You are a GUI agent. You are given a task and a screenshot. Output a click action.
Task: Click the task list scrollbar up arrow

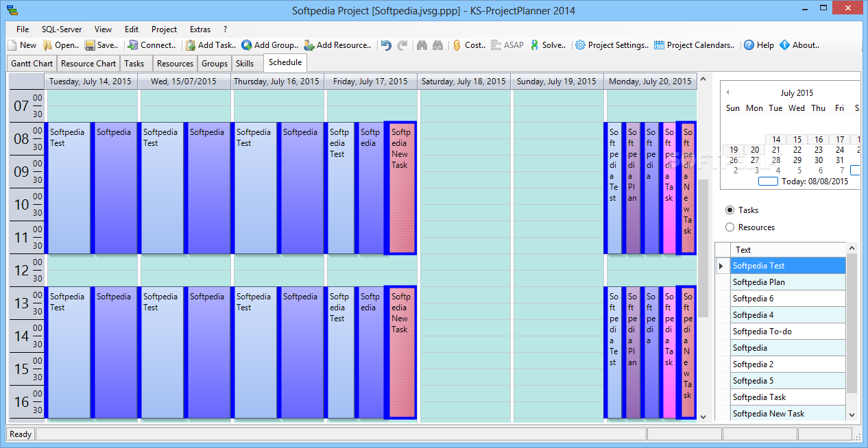[x=852, y=248]
